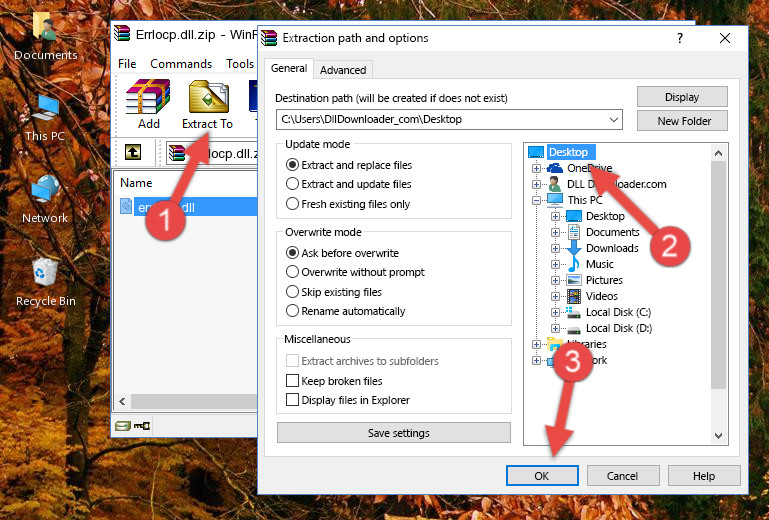The width and height of the screenshot is (769, 520).
Task: Open the Tools menu in WinRAR
Action: (239, 64)
